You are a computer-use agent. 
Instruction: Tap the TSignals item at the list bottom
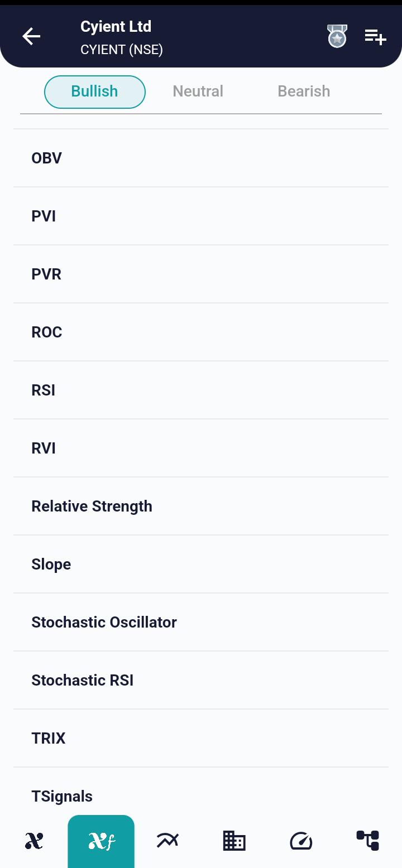tap(201, 796)
